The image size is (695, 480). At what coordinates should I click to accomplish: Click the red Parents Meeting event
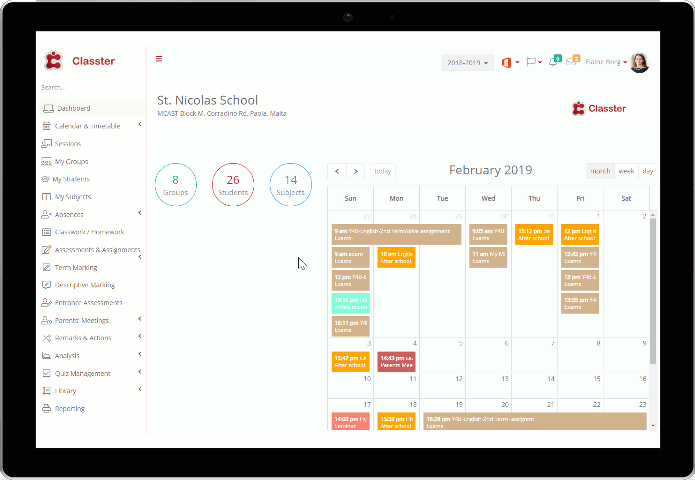click(396, 362)
